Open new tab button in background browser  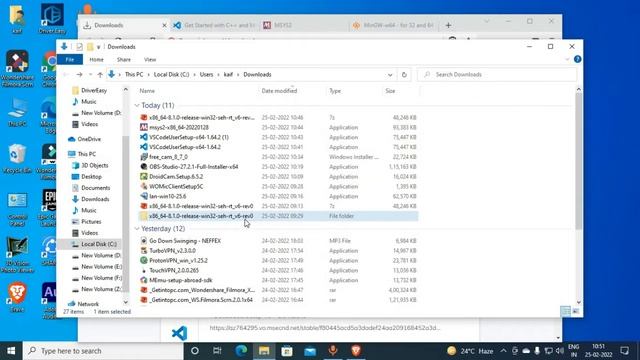coord(448,25)
